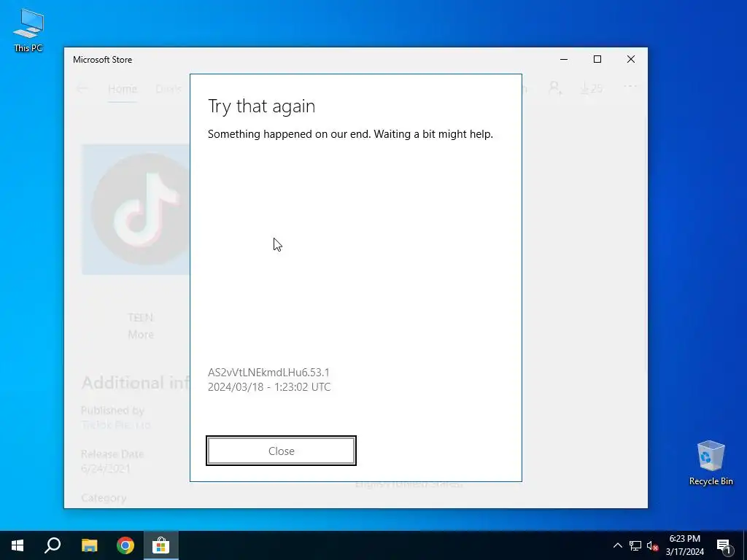
Task: Launch Google Chrome from the taskbar
Action: (125, 545)
